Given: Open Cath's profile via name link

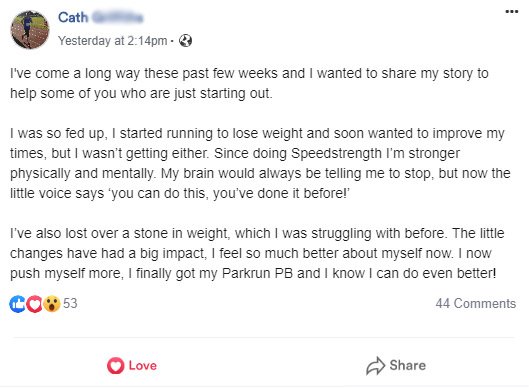Looking at the screenshot, I should click(73, 18).
